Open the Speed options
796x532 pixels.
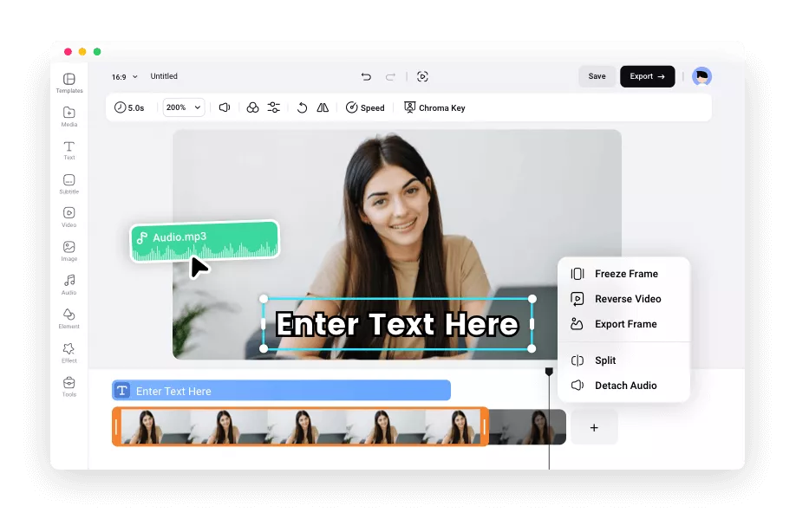coord(365,107)
